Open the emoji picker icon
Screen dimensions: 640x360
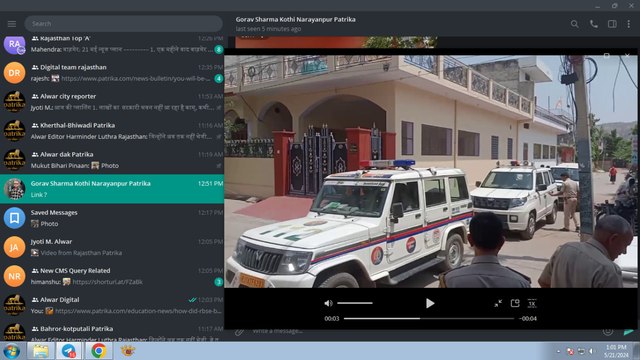tap(608, 331)
